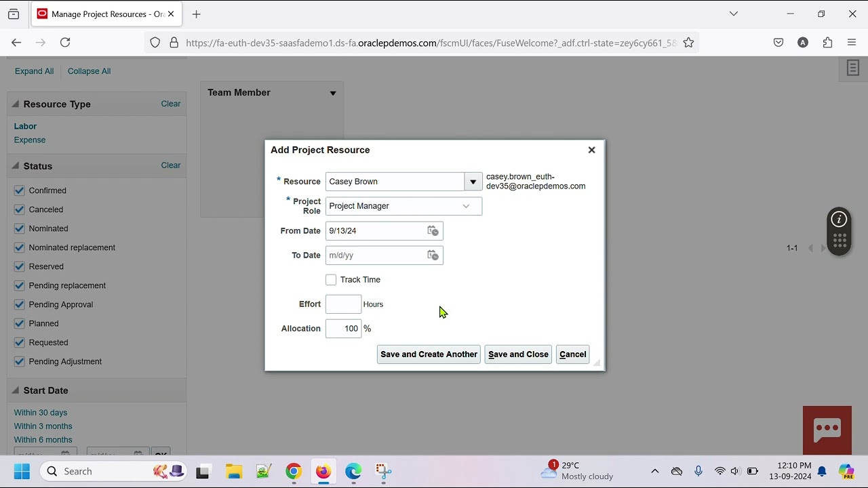868x488 pixels.
Task: Open the Windows Start menu
Action: click(x=22, y=472)
